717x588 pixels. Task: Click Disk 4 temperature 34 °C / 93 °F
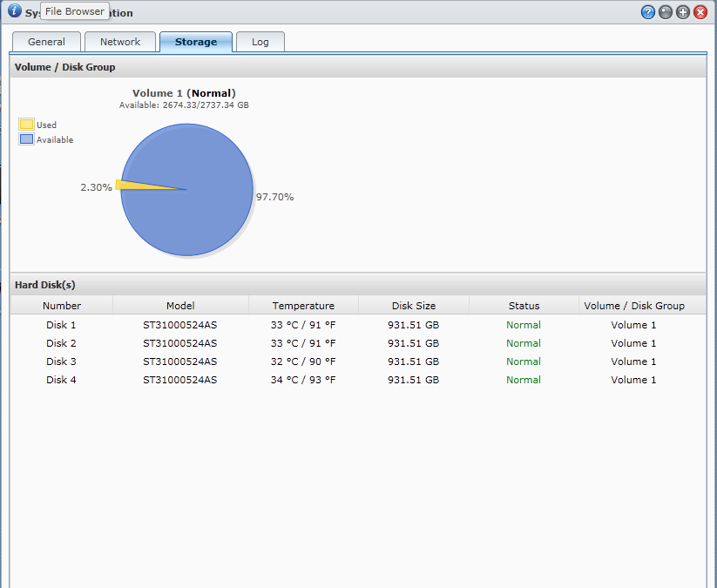coord(303,380)
